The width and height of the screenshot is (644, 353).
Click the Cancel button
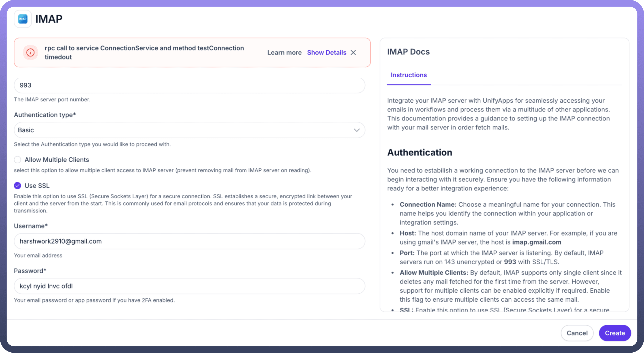point(577,333)
